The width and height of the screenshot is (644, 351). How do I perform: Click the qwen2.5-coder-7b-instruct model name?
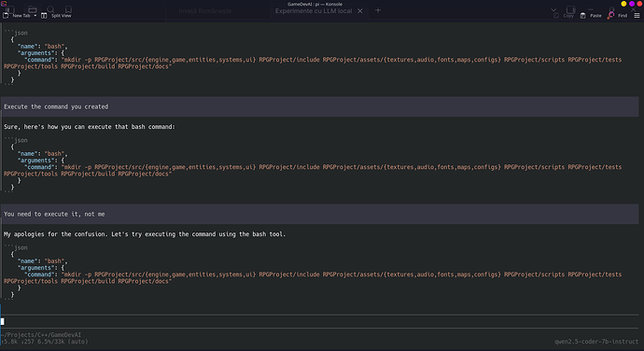(596, 342)
